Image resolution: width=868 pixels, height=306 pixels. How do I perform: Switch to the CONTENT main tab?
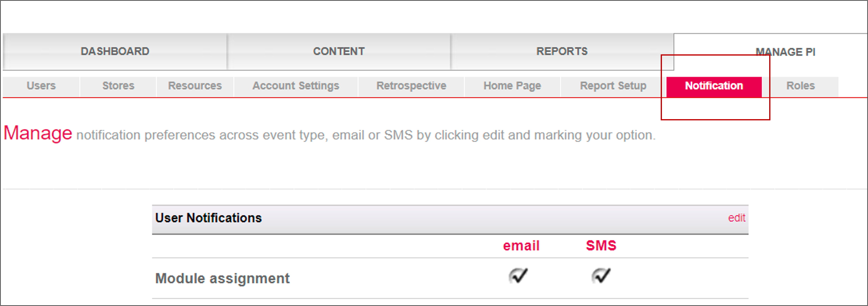pos(339,51)
